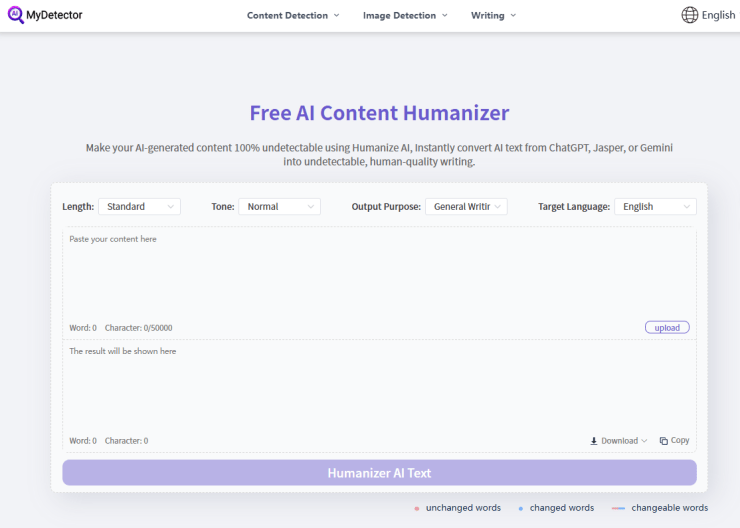740x528 pixels.
Task: Expand the Output Purpose dropdown
Action: (466, 207)
